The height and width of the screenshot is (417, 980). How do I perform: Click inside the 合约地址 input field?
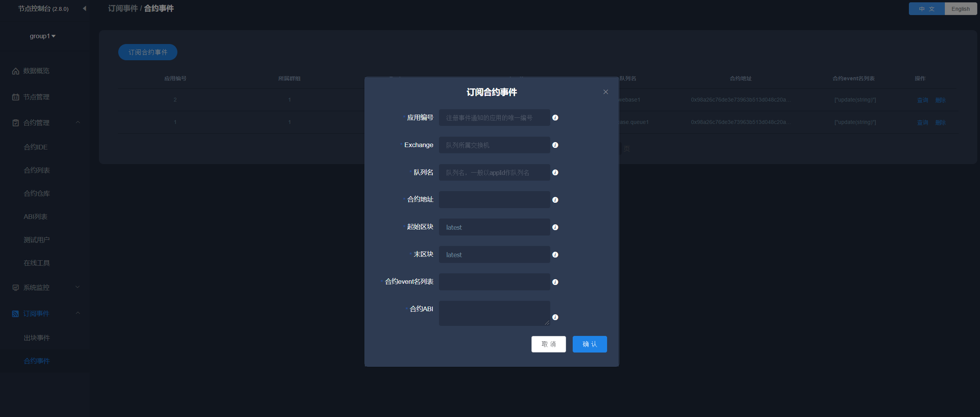494,199
